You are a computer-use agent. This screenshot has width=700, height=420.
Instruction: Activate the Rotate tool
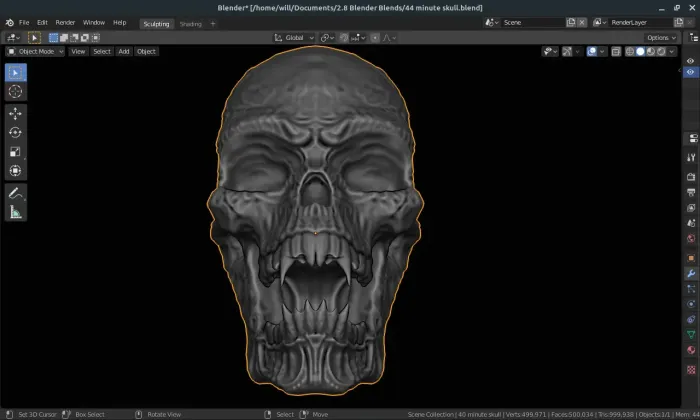coord(16,132)
